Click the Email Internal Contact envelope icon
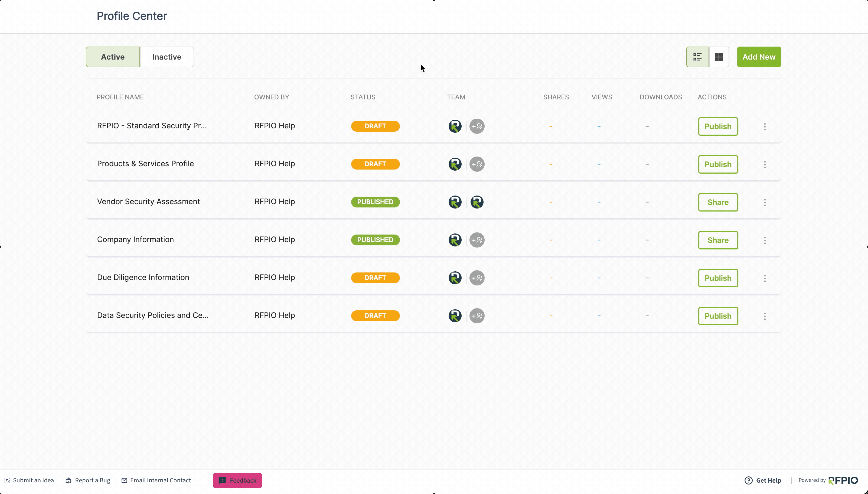868x494 pixels. click(125, 480)
